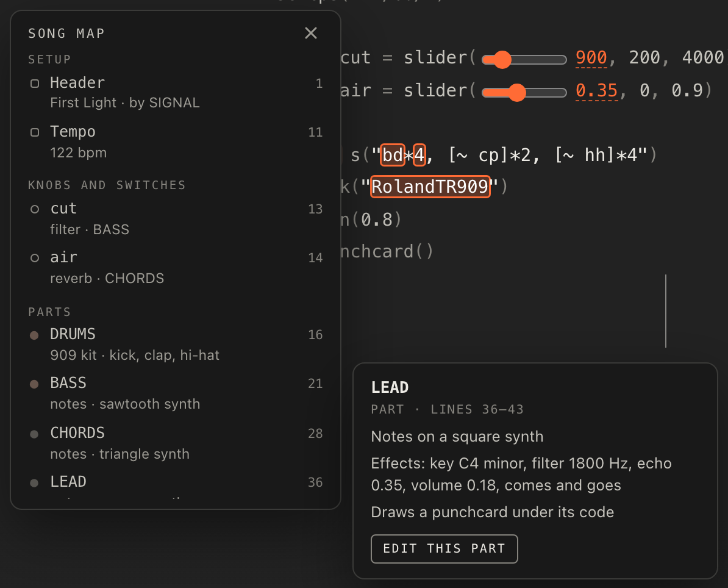
Task: Click the cut slider handle
Action: click(x=502, y=59)
